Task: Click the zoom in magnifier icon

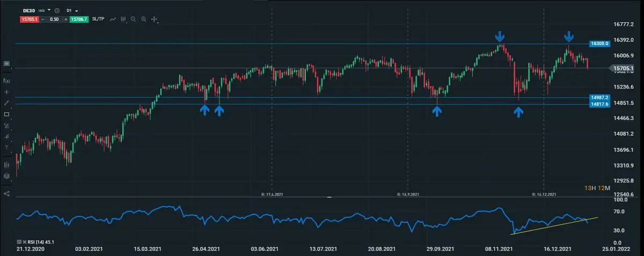Action: click(x=143, y=19)
